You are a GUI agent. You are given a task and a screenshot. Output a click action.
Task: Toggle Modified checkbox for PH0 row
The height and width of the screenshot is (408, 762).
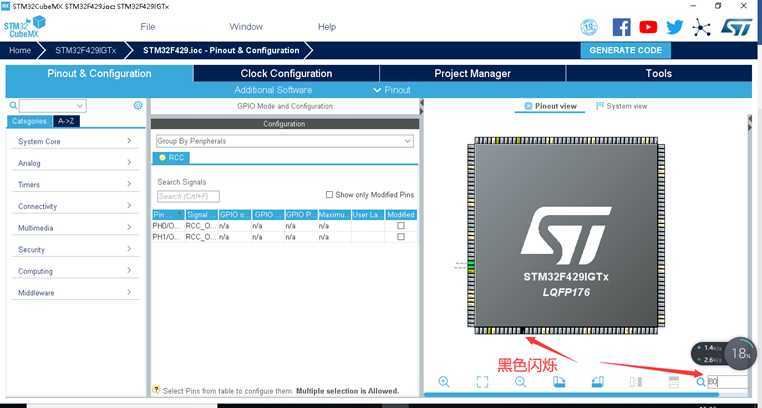pos(401,226)
